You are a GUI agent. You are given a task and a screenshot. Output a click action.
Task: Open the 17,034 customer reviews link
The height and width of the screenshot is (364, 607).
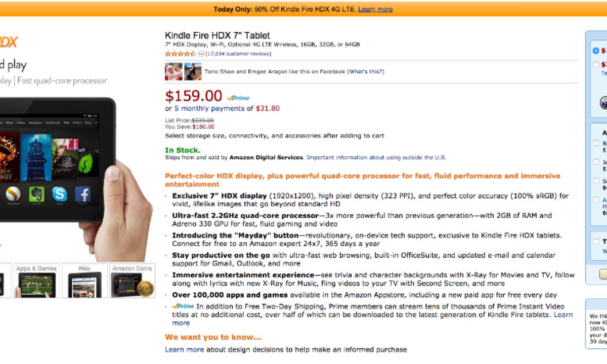[x=238, y=54]
